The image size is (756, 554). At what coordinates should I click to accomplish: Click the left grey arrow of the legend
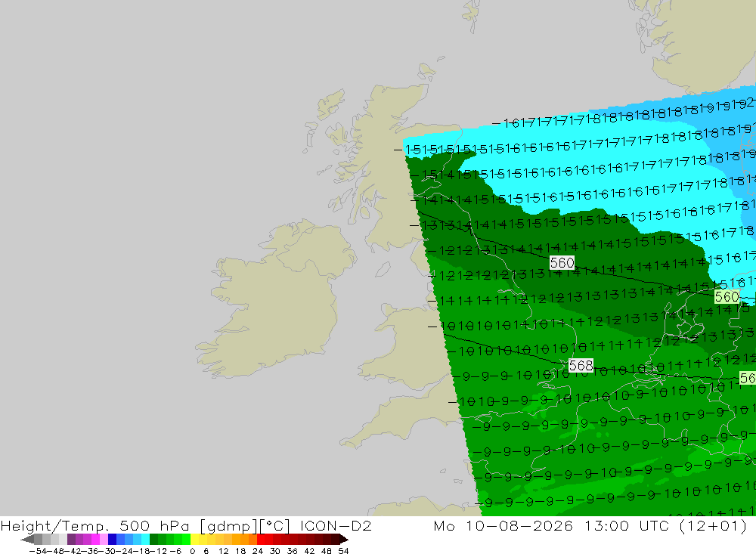point(27,540)
